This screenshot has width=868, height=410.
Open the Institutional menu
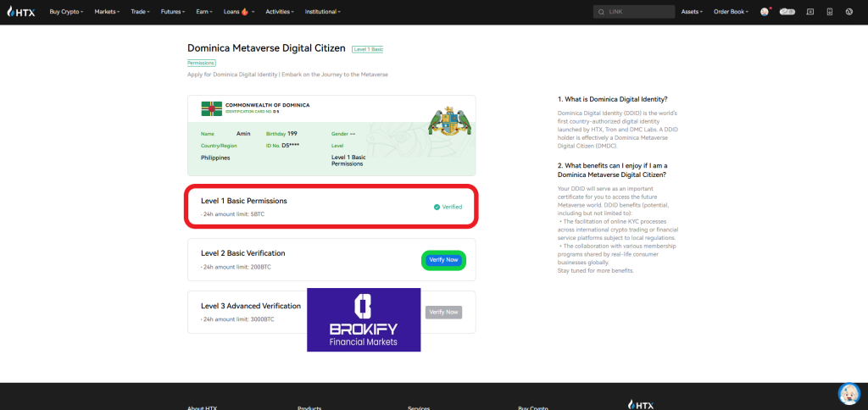[x=322, y=12]
